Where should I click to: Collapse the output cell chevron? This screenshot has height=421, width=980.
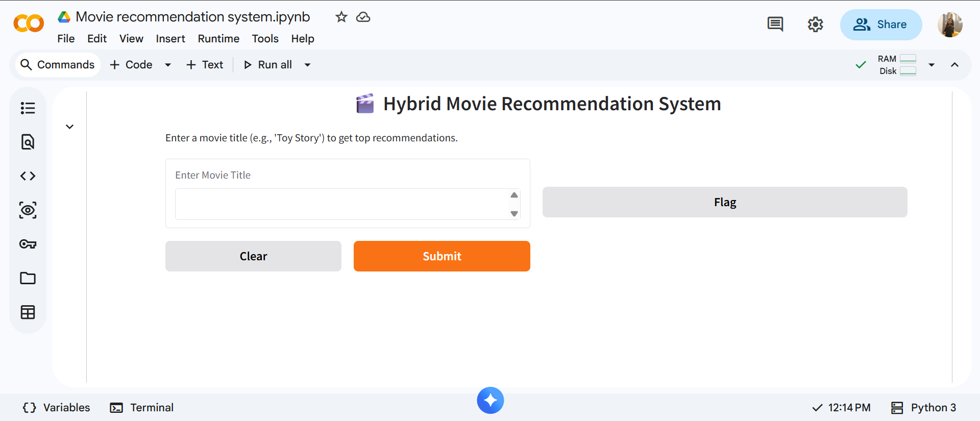(x=70, y=127)
